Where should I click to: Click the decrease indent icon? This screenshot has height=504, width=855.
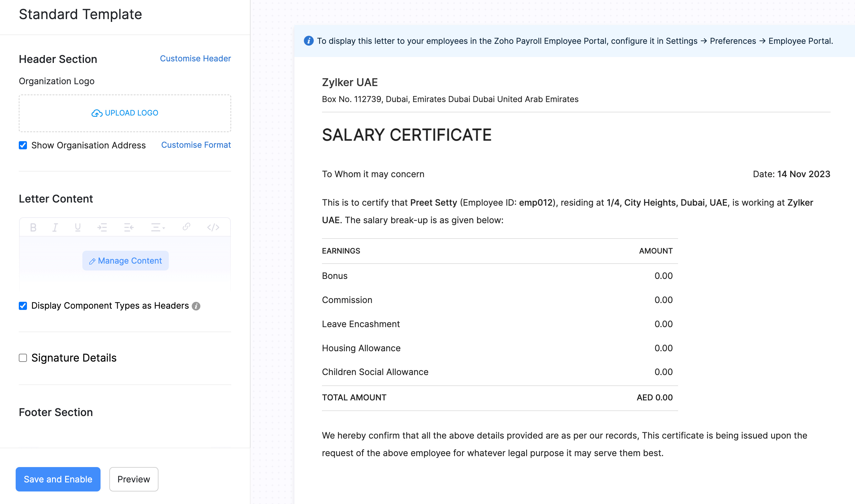coord(129,227)
